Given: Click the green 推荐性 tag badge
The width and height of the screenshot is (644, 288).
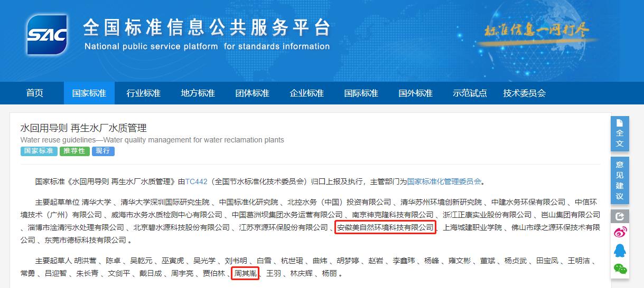Looking at the screenshot, I should 74,151.
